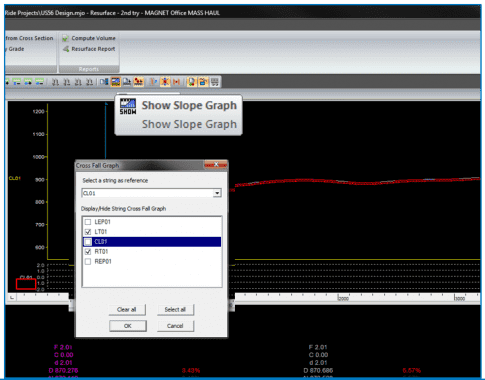485x380 pixels.
Task: Check the CL01 checkbox in the highlighted row
Action: [x=88, y=242]
